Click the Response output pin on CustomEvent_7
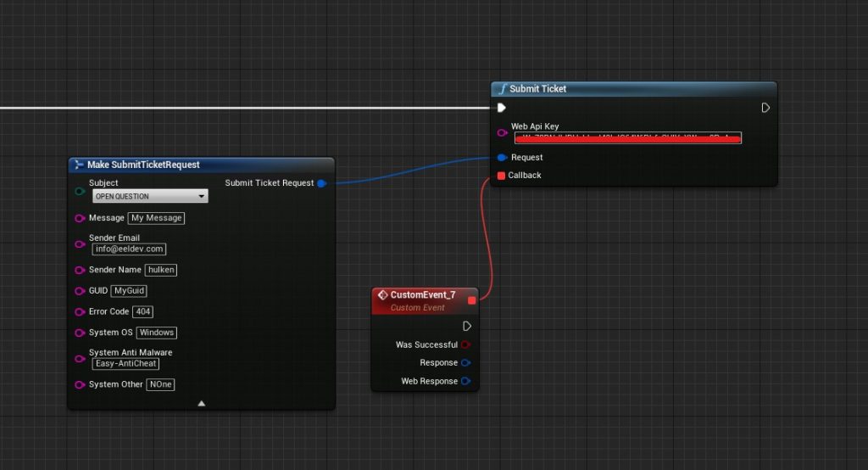This screenshot has height=470, width=868. click(466, 363)
